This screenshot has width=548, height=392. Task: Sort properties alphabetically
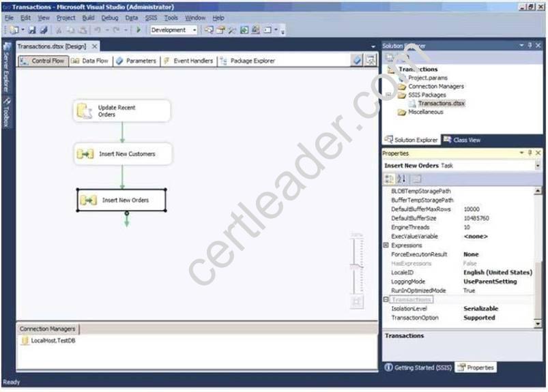[401, 179]
